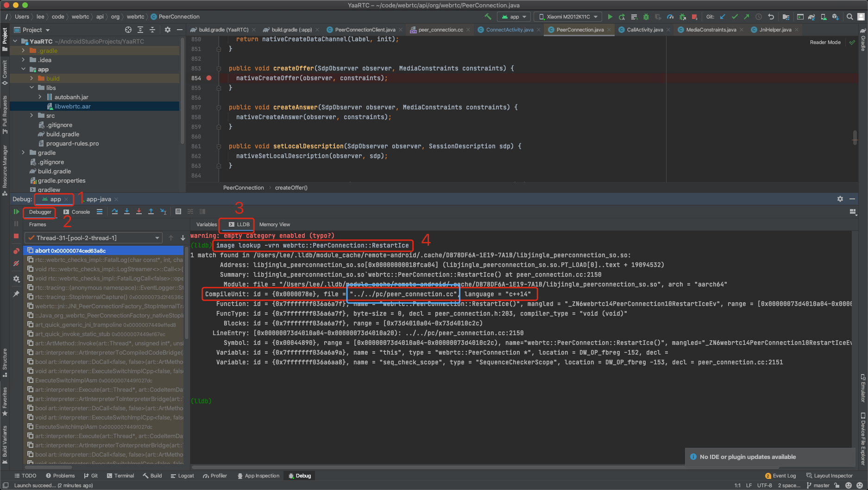868x490 pixels.
Task: Open the Memory View tab
Action: point(275,224)
